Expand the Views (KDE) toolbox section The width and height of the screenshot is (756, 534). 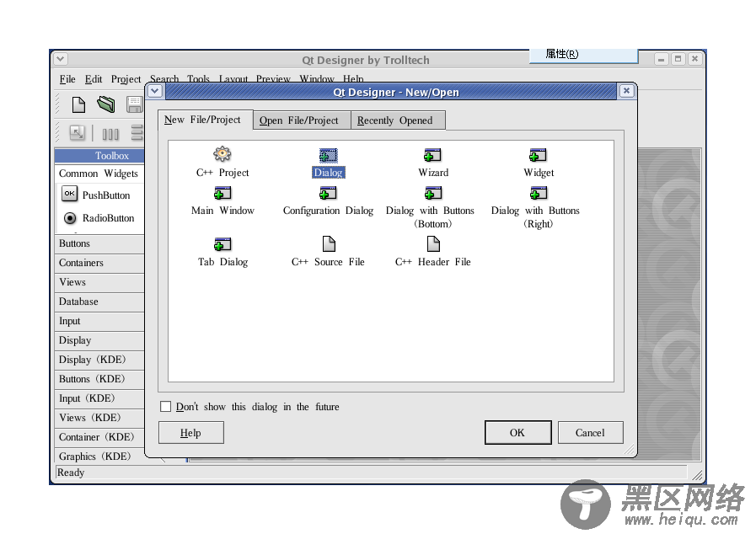point(99,418)
